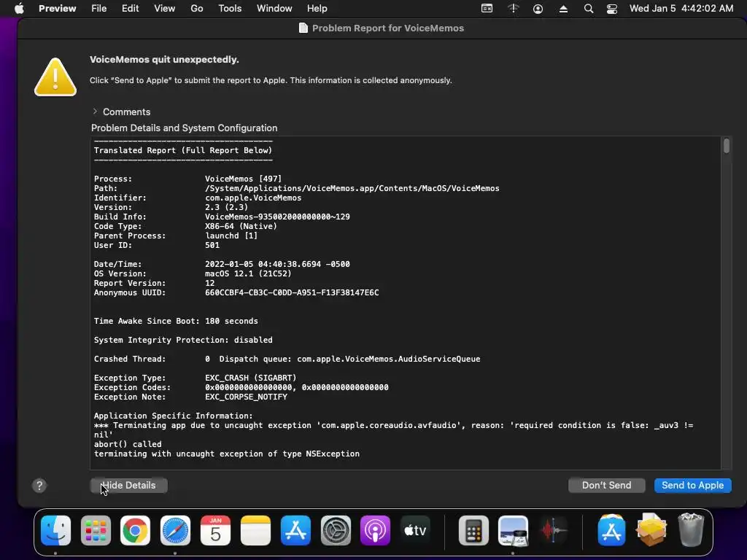Viewport: 747px width, 560px height.
Task: Click the Date/Time value 2022-01-05 04:40:38
Action: coord(277,264)
